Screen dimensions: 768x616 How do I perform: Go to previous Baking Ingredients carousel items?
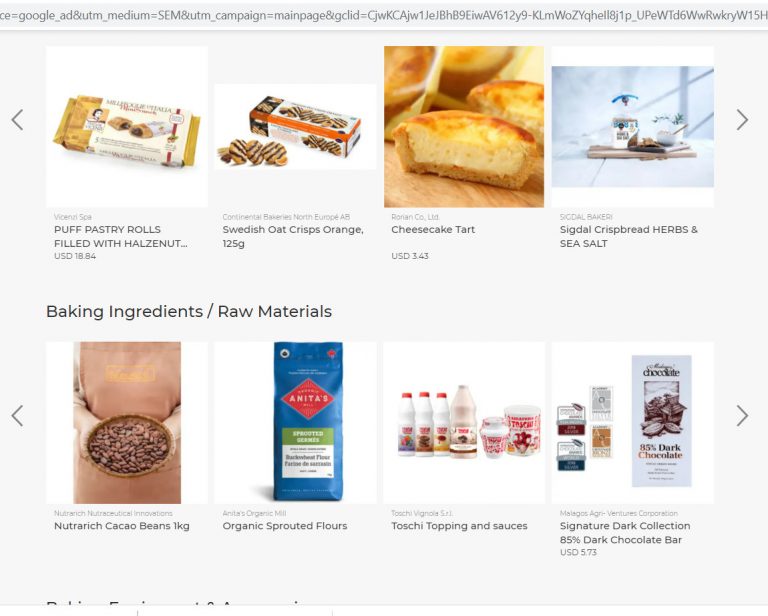point(18,416)
